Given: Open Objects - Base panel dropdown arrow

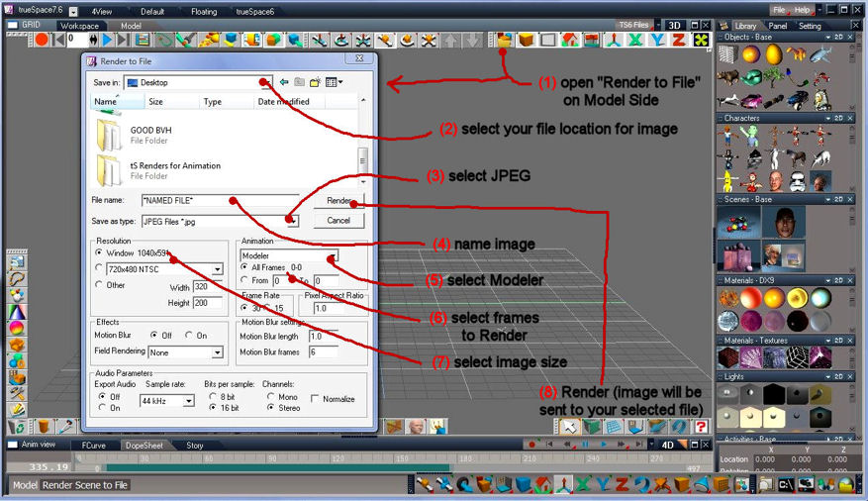Looking at the screenshot, I should pyautogui.click(x=828, y=37).
